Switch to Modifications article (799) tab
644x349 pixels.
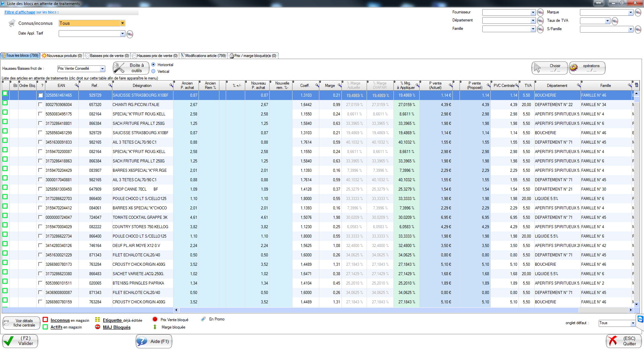[203, 56]
